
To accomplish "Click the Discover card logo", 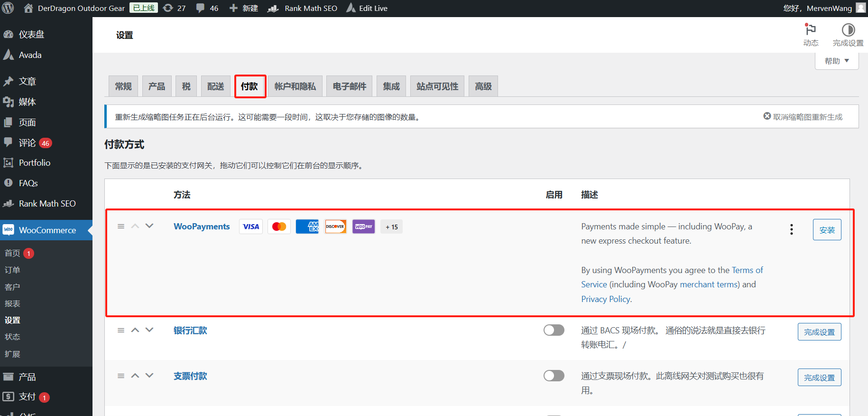I will (335, 227).
